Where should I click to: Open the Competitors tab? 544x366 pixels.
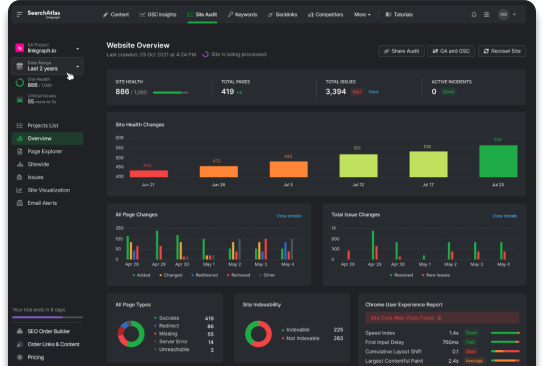325,15
